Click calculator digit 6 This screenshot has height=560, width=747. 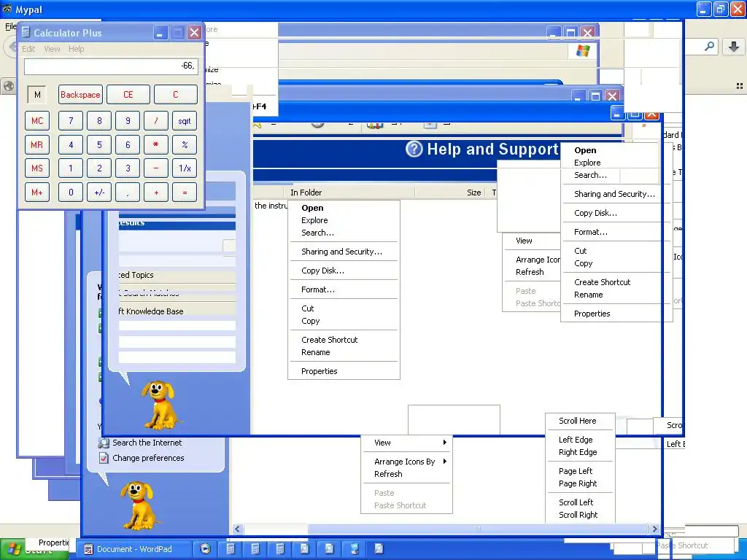click(x=128, y=145)
